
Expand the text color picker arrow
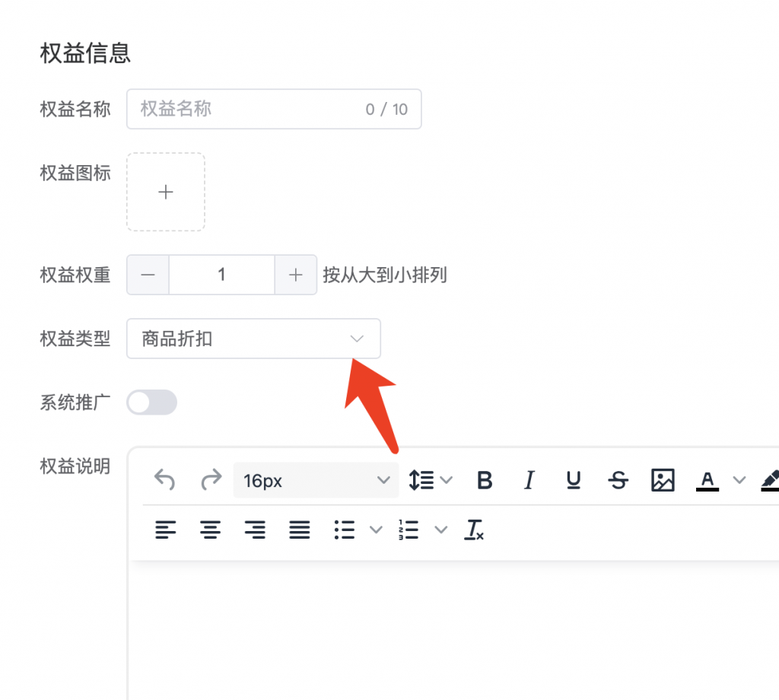point(739,480)
